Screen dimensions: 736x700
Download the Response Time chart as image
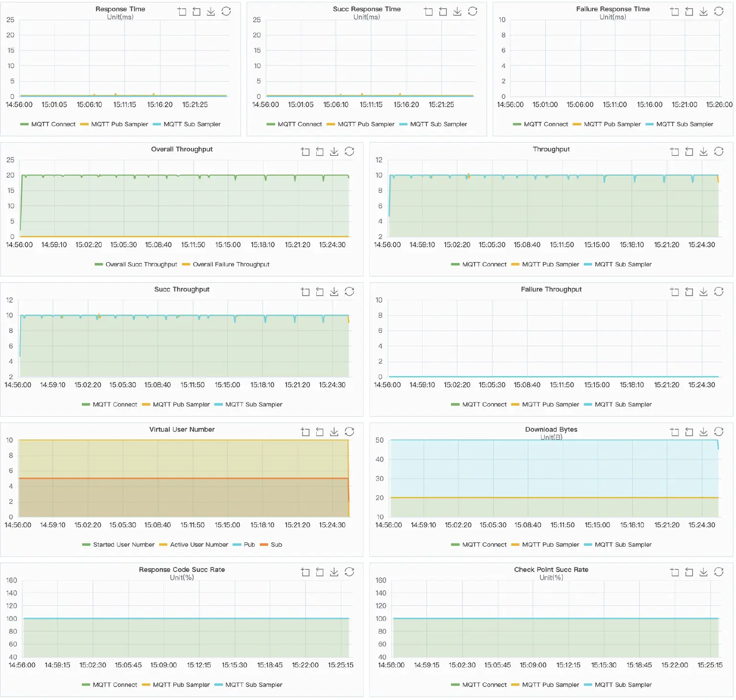[x=210, y=11]
